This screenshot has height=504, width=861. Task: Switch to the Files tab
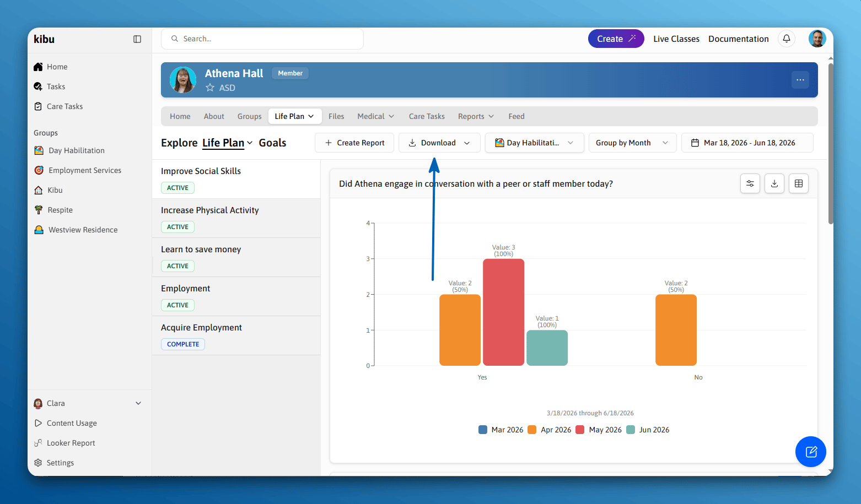click(336, 116)
